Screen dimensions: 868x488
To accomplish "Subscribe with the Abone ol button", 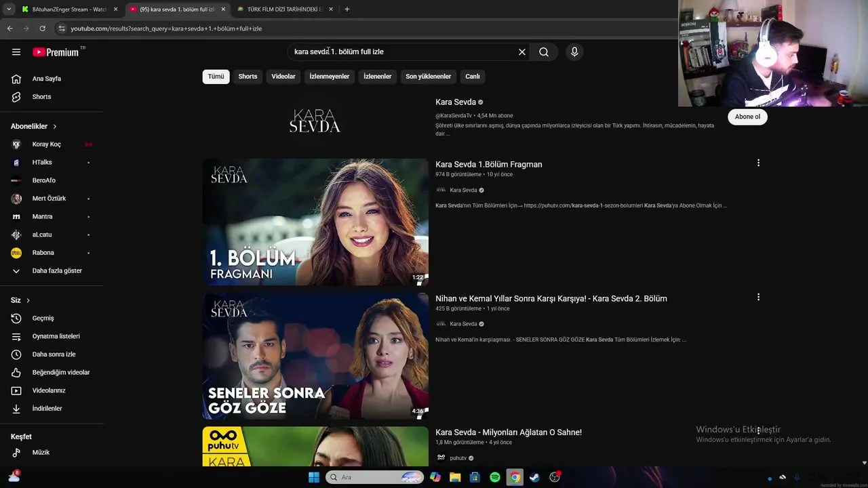I will click(747, 117).
